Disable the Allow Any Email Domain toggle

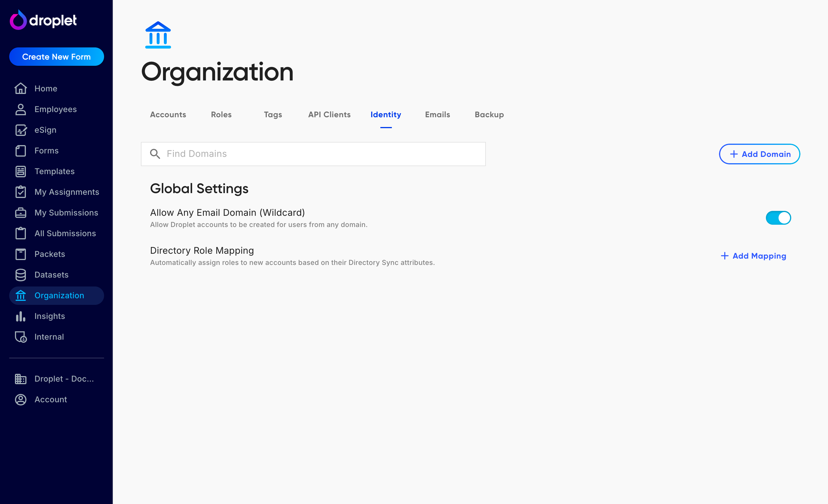[778, 218]
